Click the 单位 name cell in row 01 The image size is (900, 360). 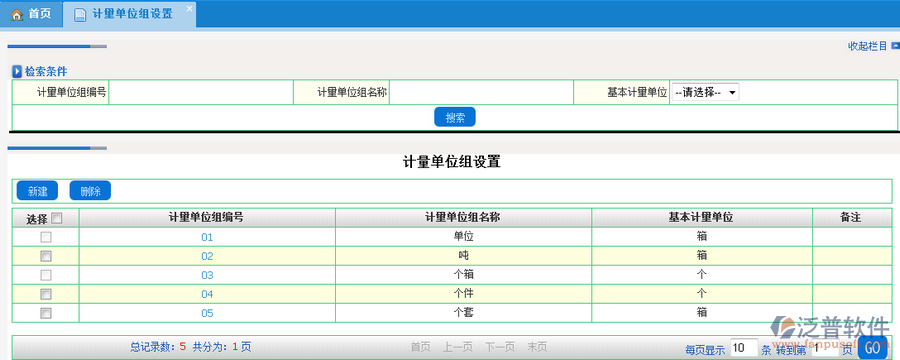463,236
